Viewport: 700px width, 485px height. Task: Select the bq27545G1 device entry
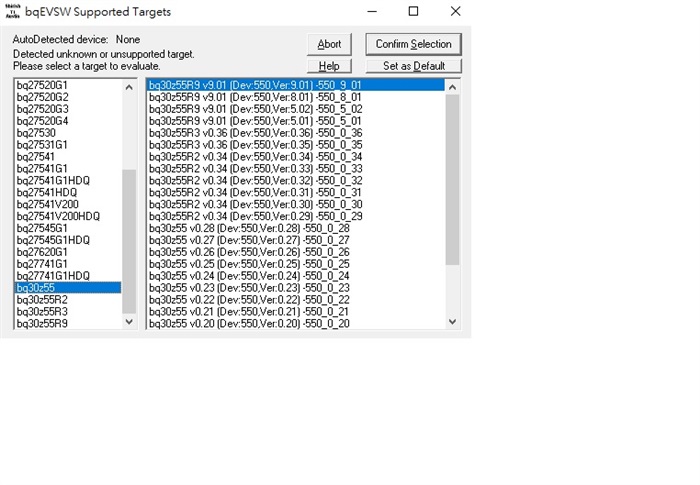(x=68, y=228)
